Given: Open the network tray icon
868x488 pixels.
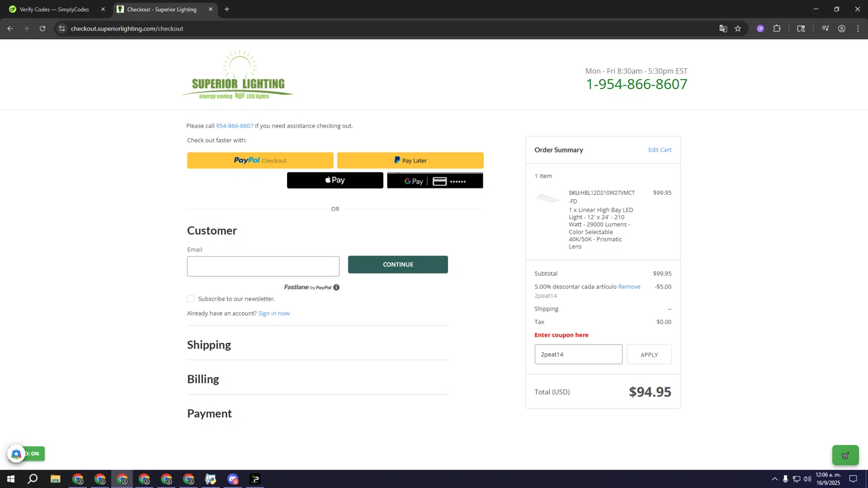Looking at the screenshot, I should click(796, 479).
